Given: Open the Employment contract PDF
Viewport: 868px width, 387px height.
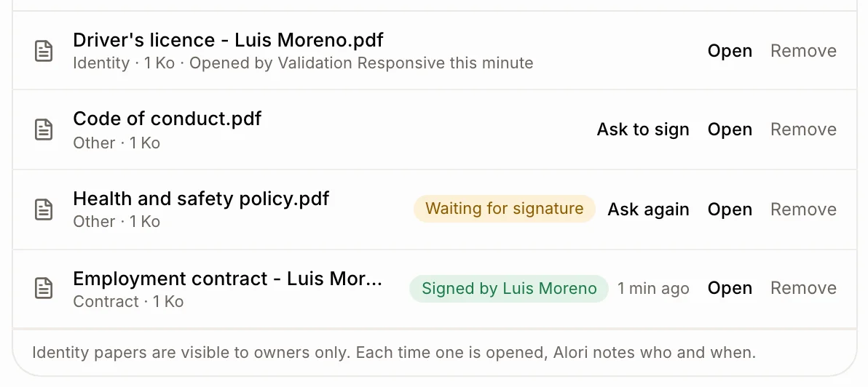Looking at the screenshot, I should point(730,288).
